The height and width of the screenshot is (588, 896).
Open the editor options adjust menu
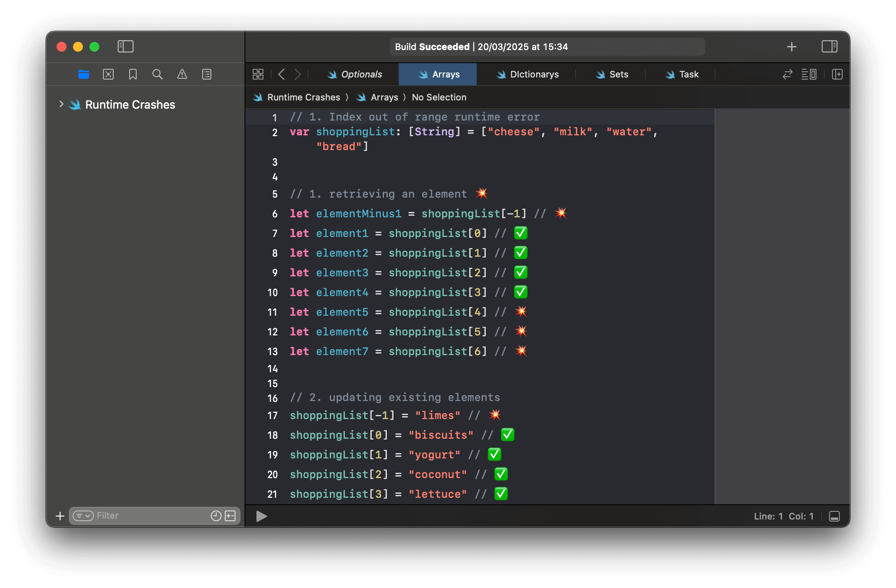pyautogui.click(x=809, y=74)
